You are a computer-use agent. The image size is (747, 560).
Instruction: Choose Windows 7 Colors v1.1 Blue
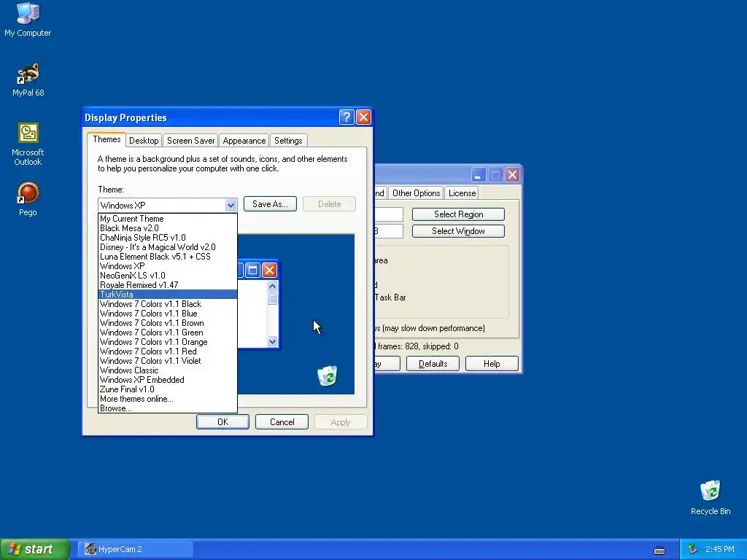[x=167, y=314]
